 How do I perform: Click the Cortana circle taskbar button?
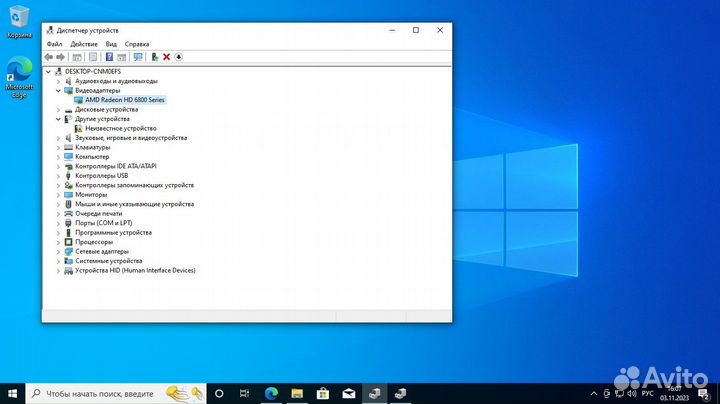click(x=219, y=393)
